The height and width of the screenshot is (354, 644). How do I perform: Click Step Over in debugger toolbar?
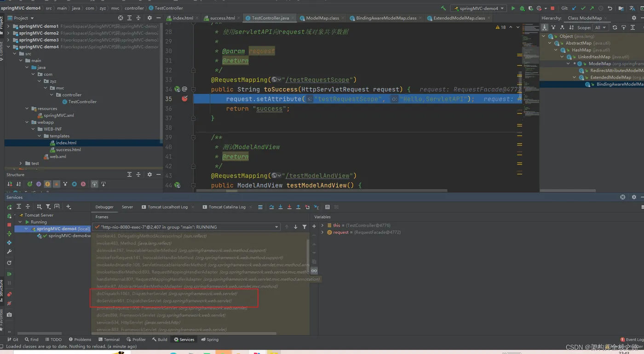click(x=271, y=207)
